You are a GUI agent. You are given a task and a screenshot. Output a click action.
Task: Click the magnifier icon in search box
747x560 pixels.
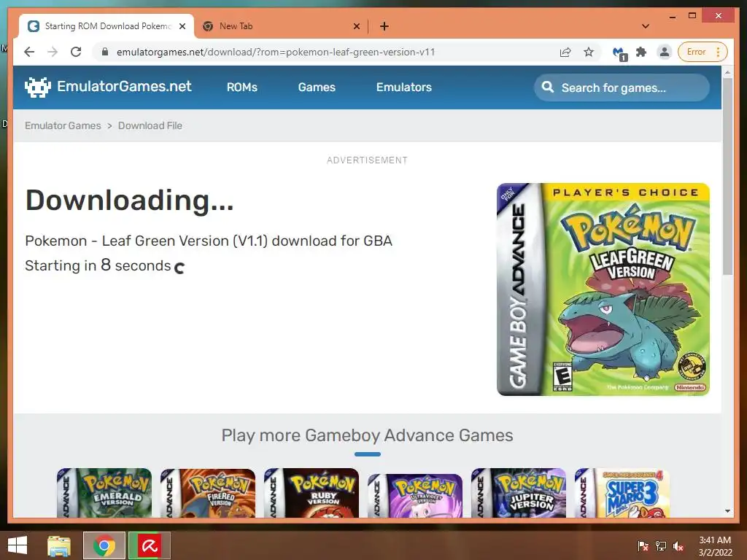(x=548, y=87)
